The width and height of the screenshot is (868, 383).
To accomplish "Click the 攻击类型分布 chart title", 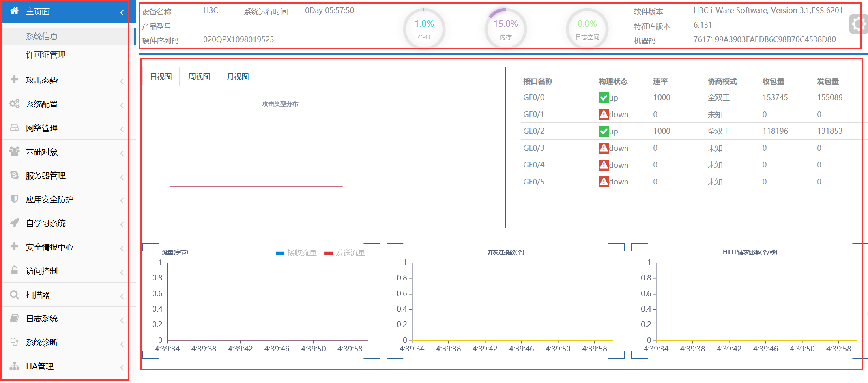I will (280, 104).
